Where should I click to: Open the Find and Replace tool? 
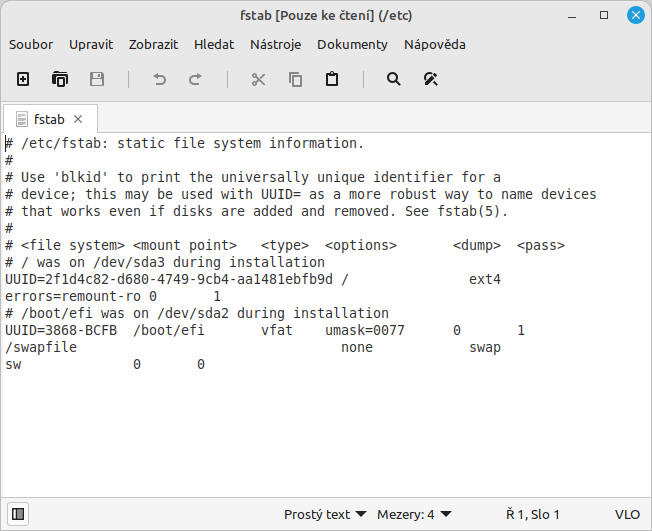[431, 79]
